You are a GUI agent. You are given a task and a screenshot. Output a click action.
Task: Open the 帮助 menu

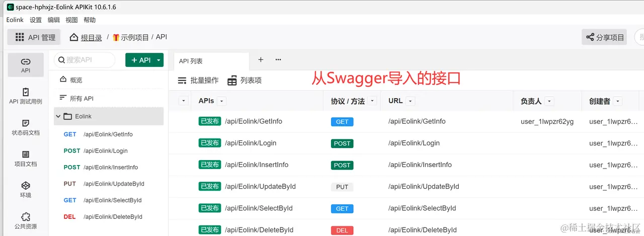point(90,20)
